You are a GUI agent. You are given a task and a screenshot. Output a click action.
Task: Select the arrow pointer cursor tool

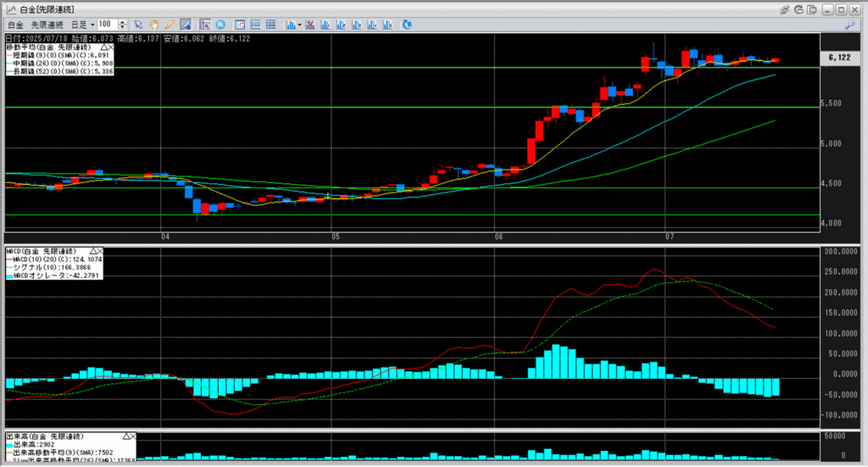click(x=139, y=25)
